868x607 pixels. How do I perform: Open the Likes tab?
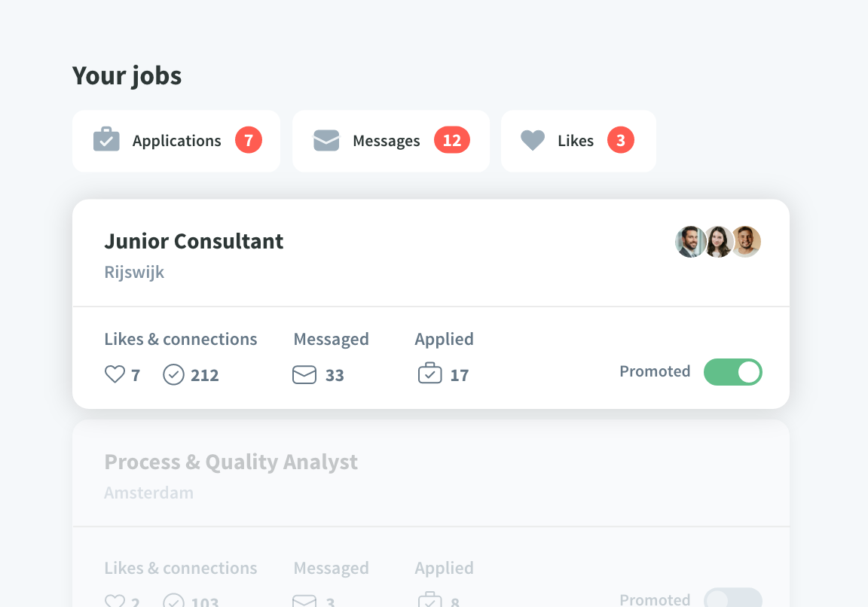tap(579, 141)
